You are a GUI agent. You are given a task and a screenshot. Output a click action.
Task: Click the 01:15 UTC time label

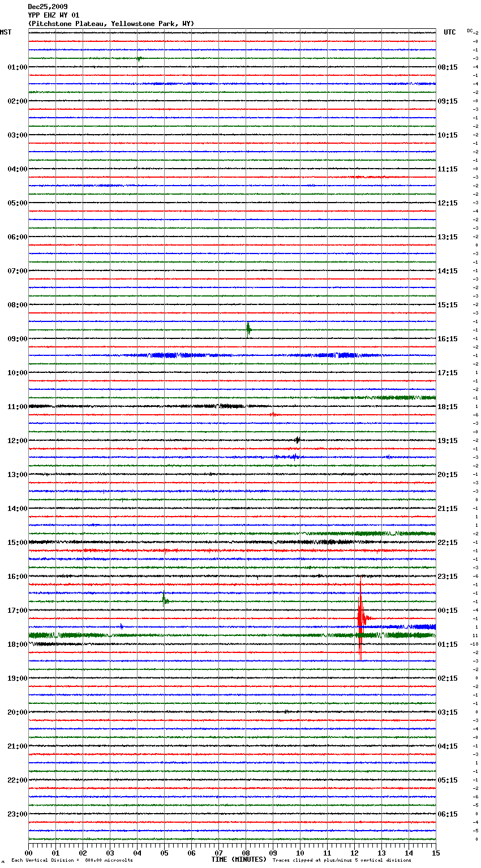click(x=448, y=644)
